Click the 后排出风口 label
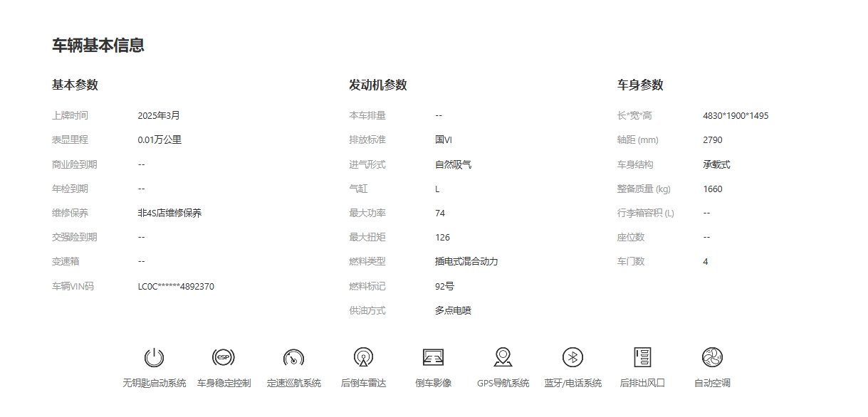Image resolution: width=868 pixels, height=417 pixels. [x=642, y=383]
